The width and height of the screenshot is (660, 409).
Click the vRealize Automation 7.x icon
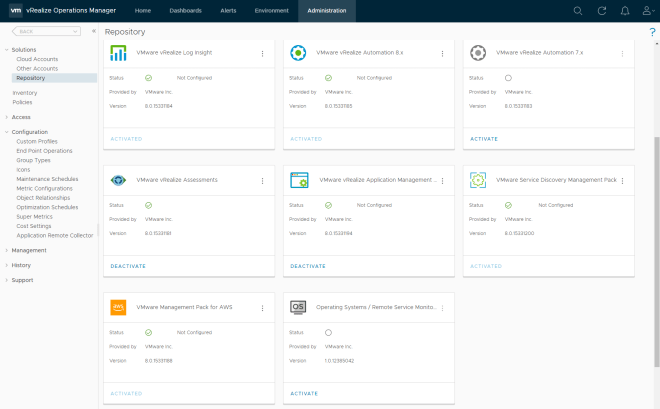[478, 53]
